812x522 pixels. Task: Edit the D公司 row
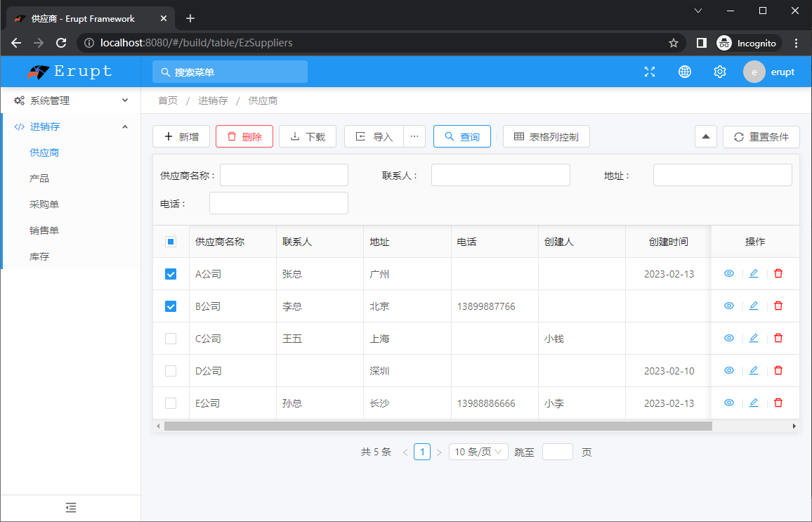tap(754, 370)
